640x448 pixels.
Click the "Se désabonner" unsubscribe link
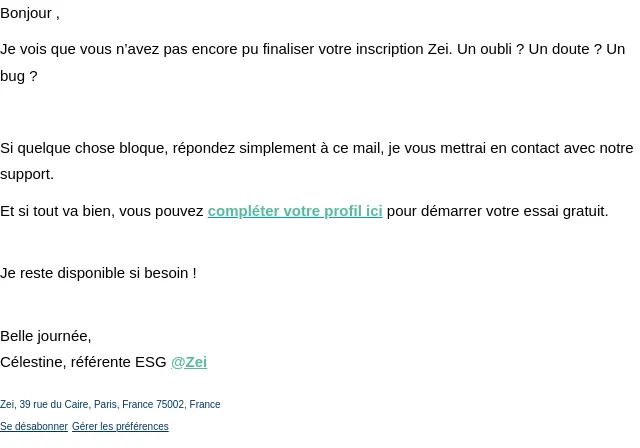[34, 426]
